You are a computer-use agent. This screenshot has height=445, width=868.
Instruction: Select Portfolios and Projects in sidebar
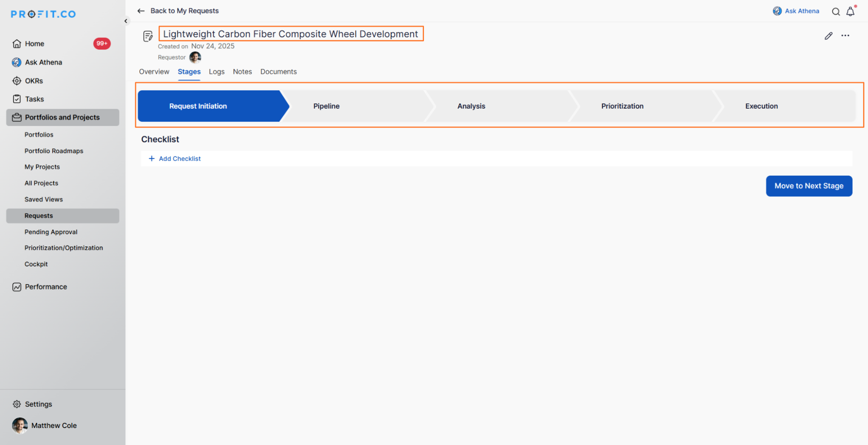(63, 117)
